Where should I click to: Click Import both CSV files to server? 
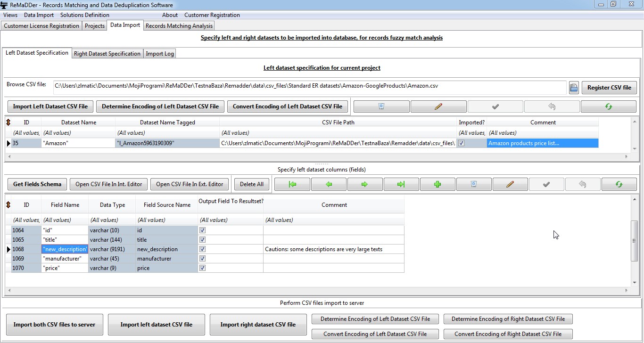tap(54, 325)
